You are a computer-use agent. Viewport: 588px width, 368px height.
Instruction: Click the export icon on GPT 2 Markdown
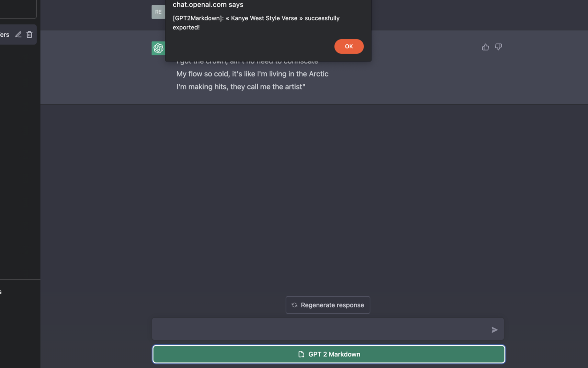pyautogui.click(x=301, y=354)
